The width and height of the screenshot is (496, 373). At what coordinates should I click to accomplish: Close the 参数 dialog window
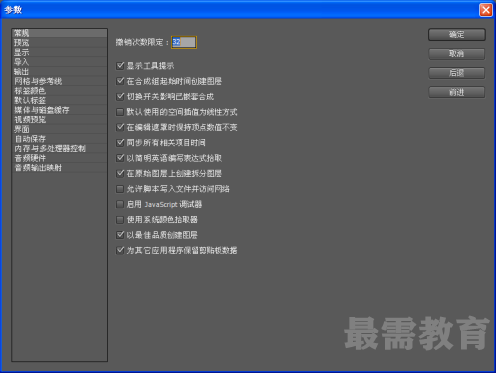tap(486, 10)
